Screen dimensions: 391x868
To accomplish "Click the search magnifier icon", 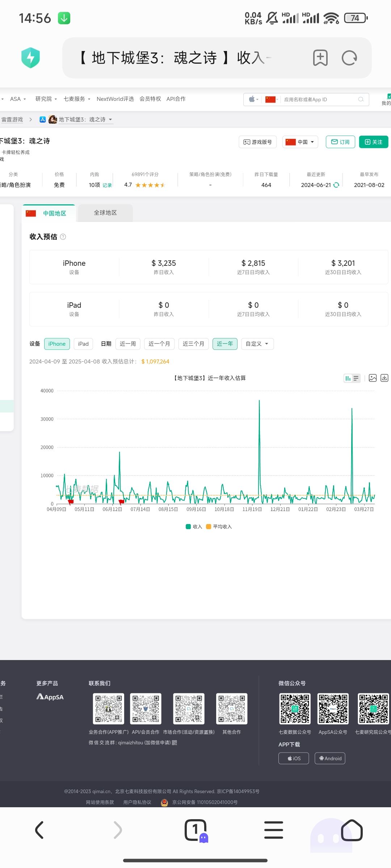I will pos(361,99).
